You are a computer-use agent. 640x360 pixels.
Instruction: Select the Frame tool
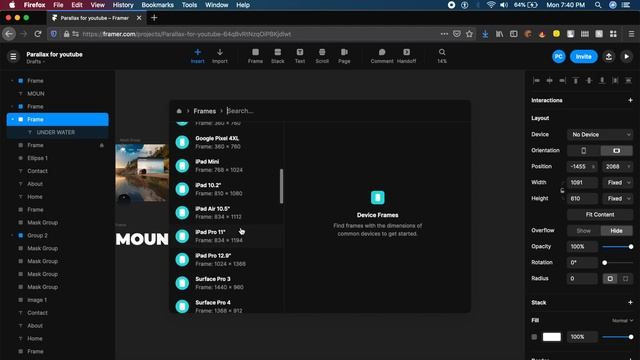point(255,56)
